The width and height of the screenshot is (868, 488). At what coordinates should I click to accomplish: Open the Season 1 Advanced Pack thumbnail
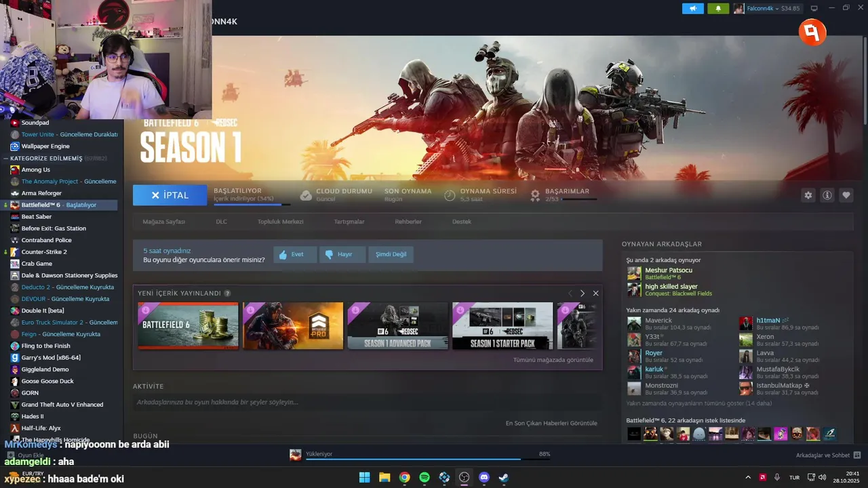[x=398, y=326]
